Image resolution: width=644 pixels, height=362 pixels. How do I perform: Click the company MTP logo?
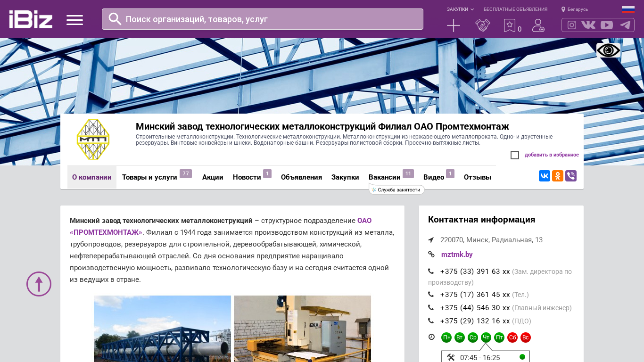[x=93, y=140]
